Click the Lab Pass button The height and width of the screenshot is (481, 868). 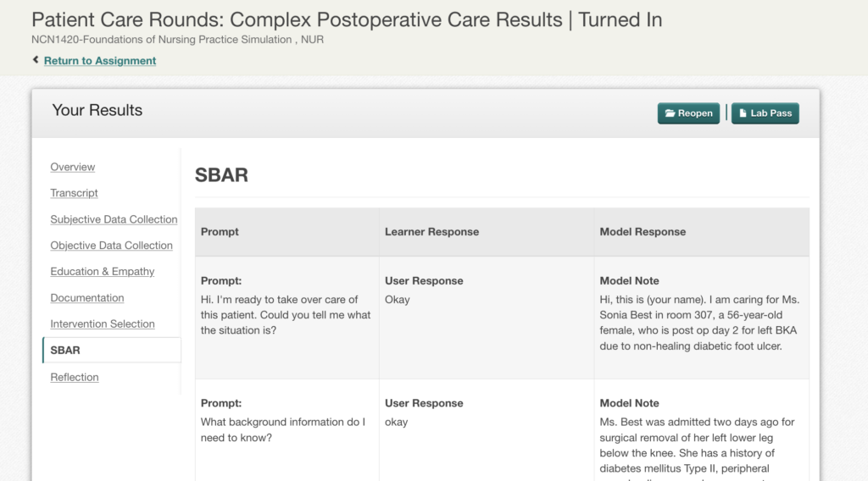click(x=765, y=113)
